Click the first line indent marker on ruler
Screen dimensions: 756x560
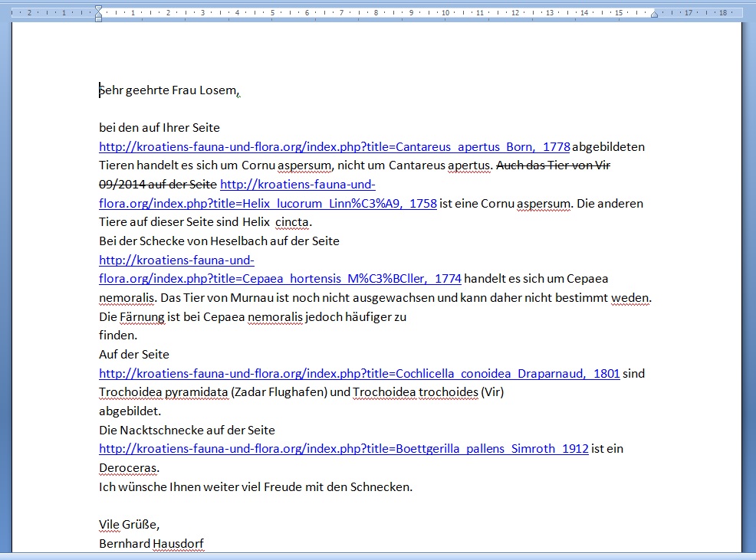click(x=98, y=8)
